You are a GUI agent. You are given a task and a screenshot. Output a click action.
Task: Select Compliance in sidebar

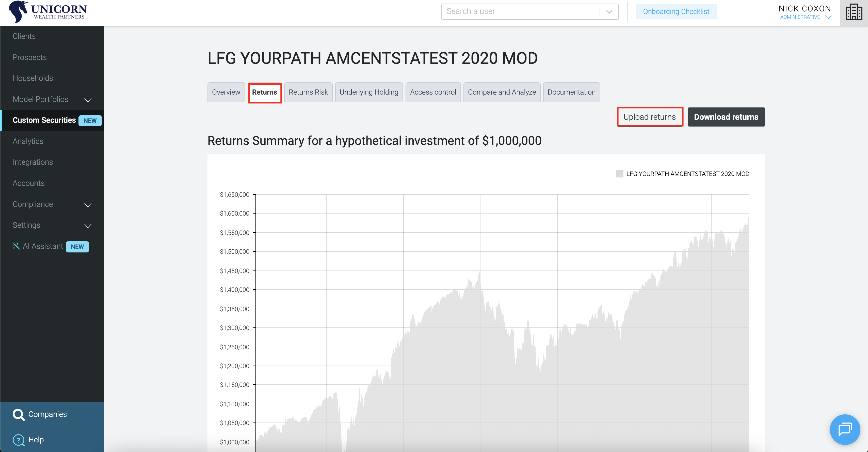click(33, 204)
